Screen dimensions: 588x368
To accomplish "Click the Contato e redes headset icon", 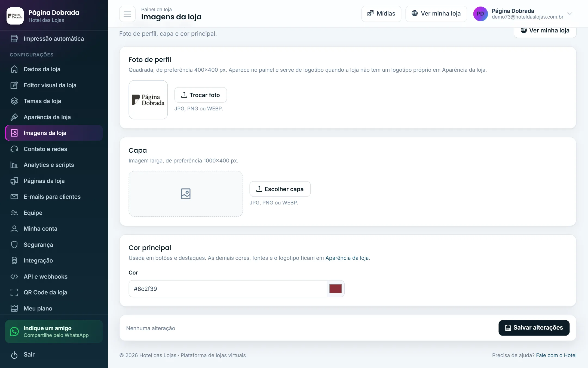I will pos(14,149).
